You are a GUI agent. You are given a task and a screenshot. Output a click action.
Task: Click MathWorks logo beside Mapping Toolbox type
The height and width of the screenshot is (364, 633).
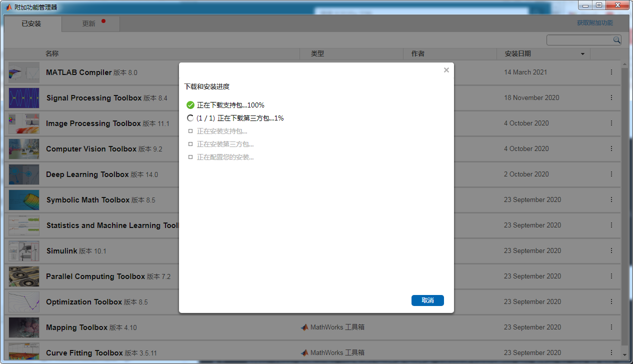(x=304, y=327)
